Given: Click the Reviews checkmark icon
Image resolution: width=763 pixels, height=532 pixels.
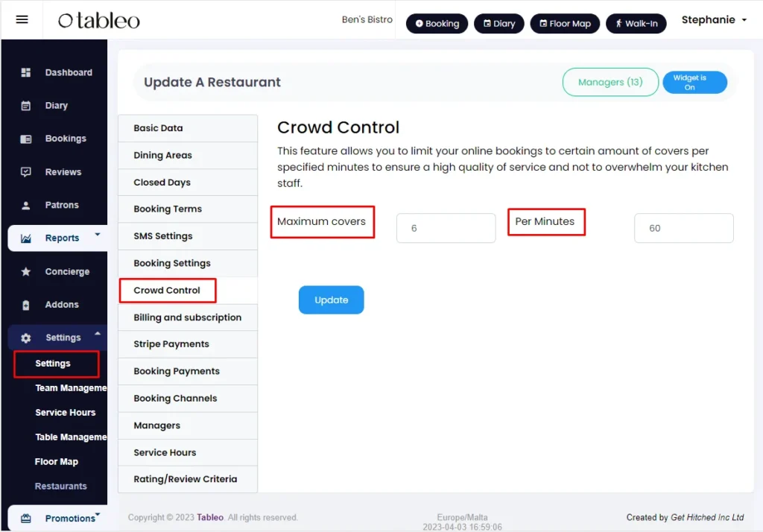Looking at the screenshot, I should (26, 172).
